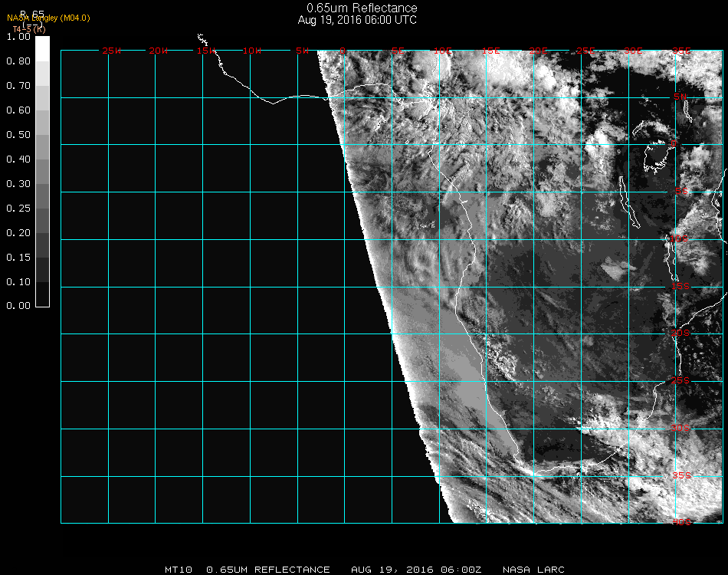728x575 pixels.
Task: Click the 'Aug 19, 2016 06:00 UTC' date text
Action: pyautogui.click(x=357, y=20)
